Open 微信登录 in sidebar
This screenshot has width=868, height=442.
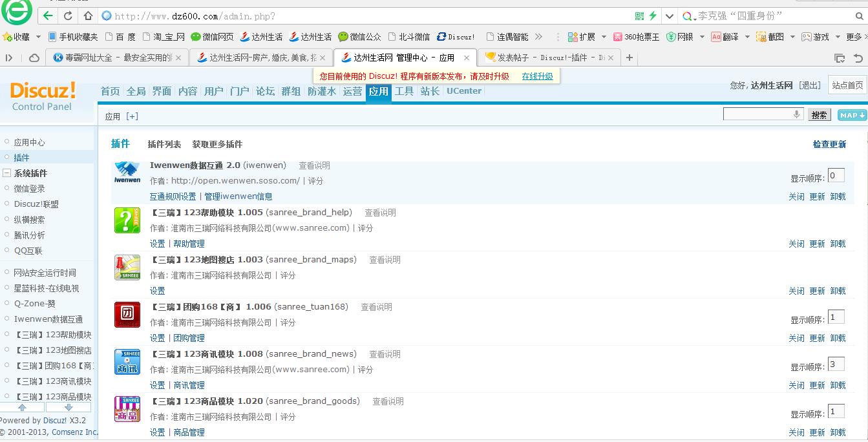29,189
